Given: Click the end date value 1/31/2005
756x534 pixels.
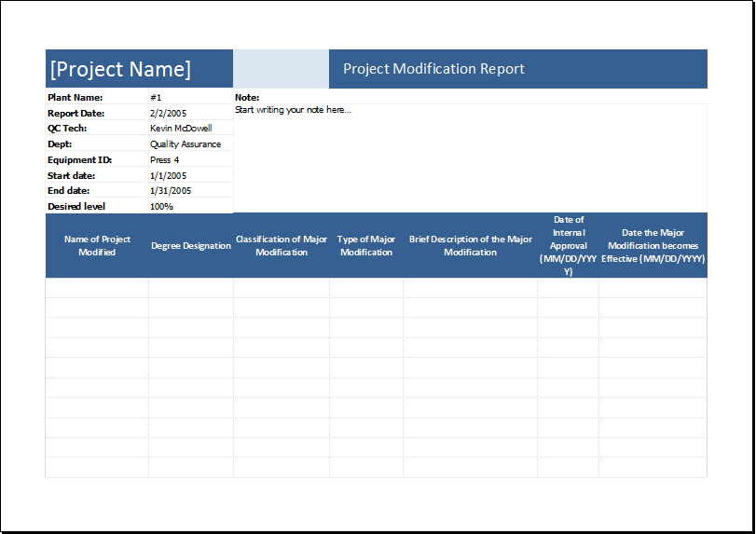Looking at the screenshot, I should coord(171,191).
